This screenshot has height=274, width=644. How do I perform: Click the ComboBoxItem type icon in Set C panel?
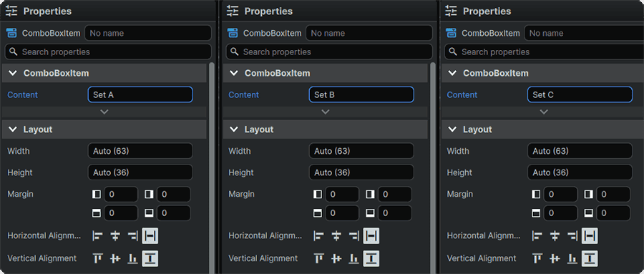pos(452,34)
